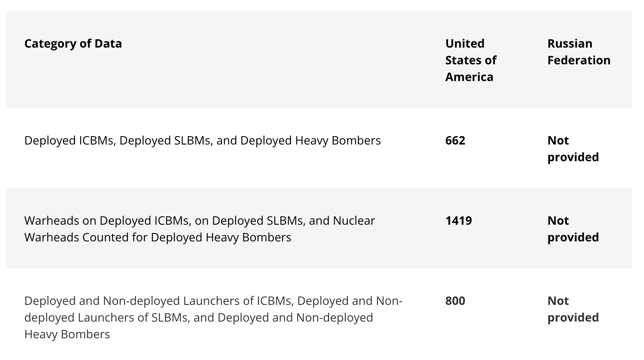This screenshot has width=644, height=360.
Task: Click the words 'Heavy Bombers' in the last row
Action: point(67,334)
